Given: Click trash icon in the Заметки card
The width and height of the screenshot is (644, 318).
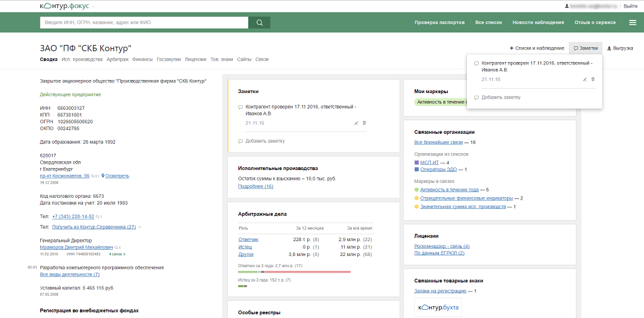Looking at the screenshot, I should click(364, 123).
